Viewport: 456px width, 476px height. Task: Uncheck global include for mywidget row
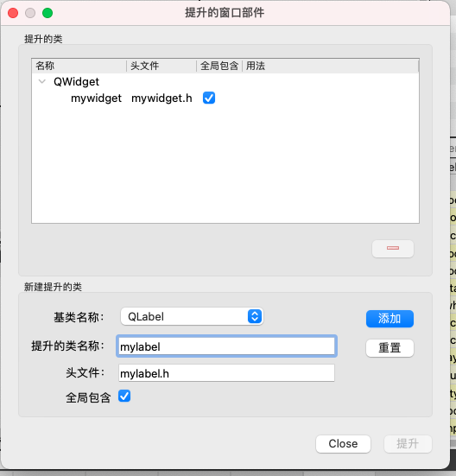coord(209,98)
